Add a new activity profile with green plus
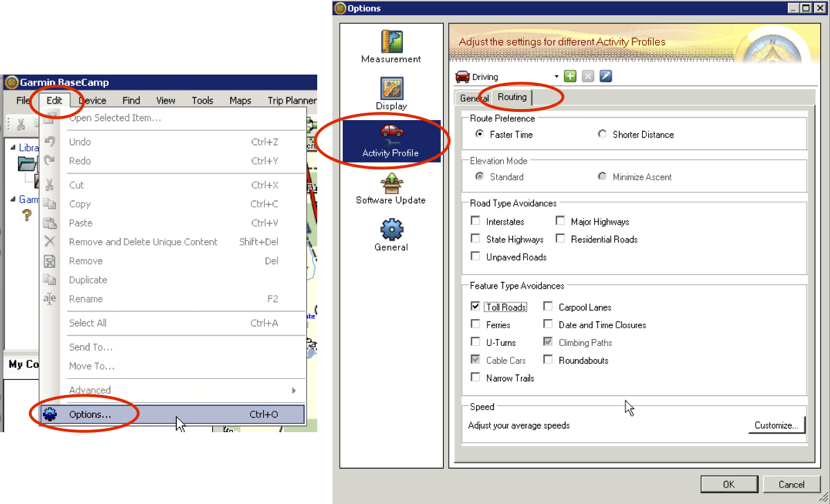830x504 pixels. (570, 77)
